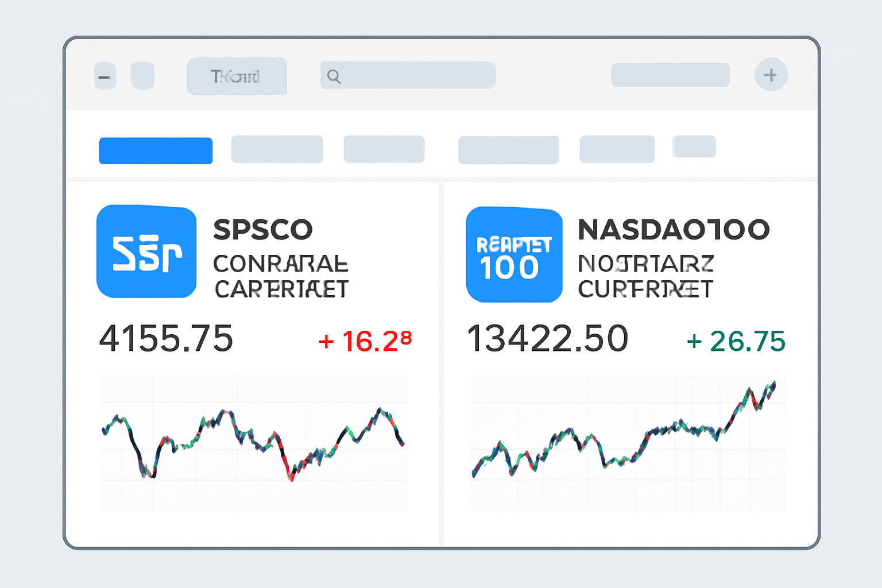
Task: Open the NASDAQ100 title link
Action: (x=674, y=230)
